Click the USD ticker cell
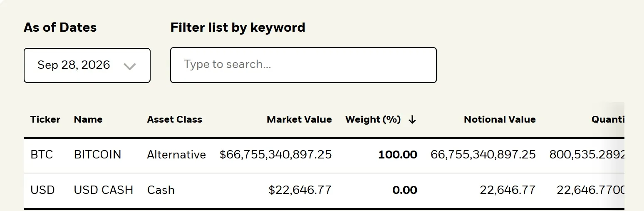This screenshot has width=644, height=211. click(42, 190)
